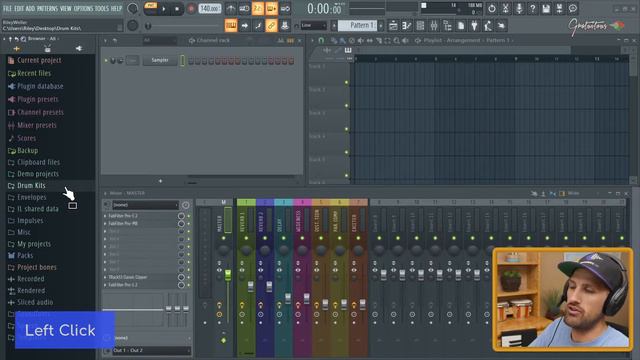Screen dimensions: 640x360
Task: Click the Stop button in the transport
Action: (x=177, y=9)
